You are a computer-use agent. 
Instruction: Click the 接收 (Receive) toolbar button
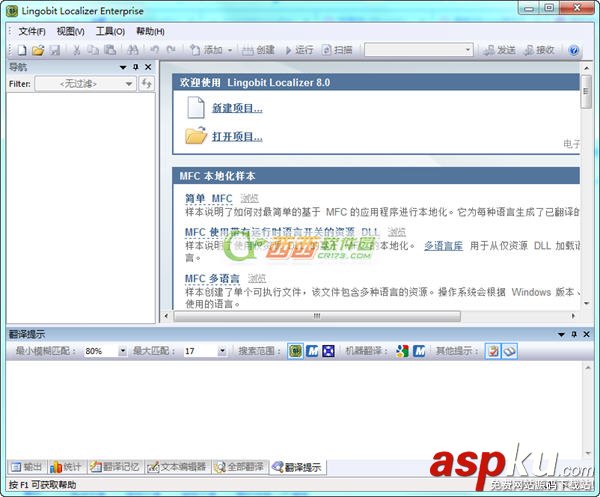click(540, 50)
